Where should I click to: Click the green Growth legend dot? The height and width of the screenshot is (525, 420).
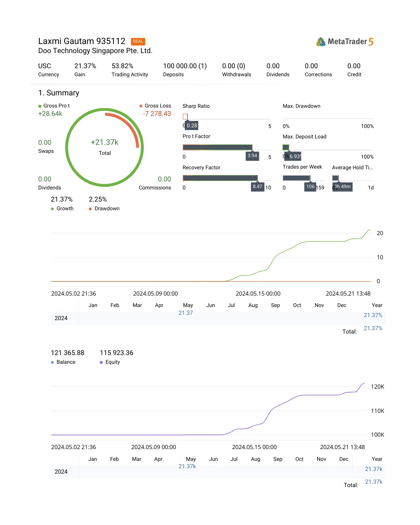(x=52, y=209)
